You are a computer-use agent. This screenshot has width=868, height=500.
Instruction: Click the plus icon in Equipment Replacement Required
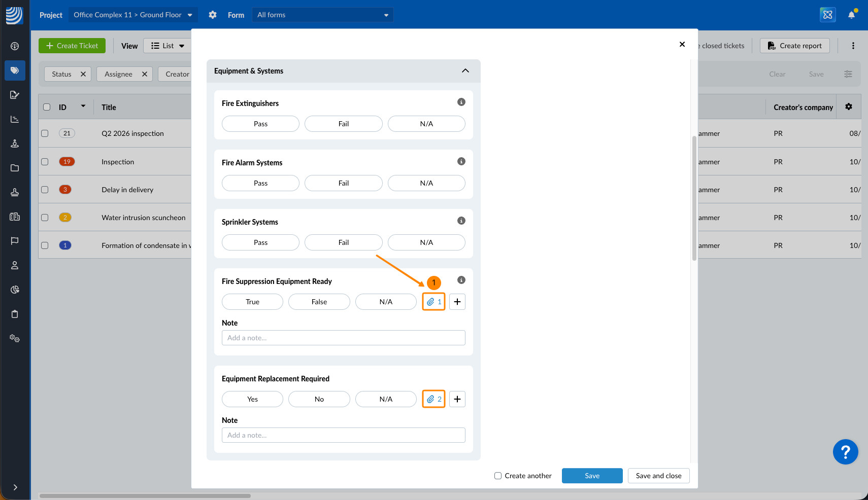[457, 399]
